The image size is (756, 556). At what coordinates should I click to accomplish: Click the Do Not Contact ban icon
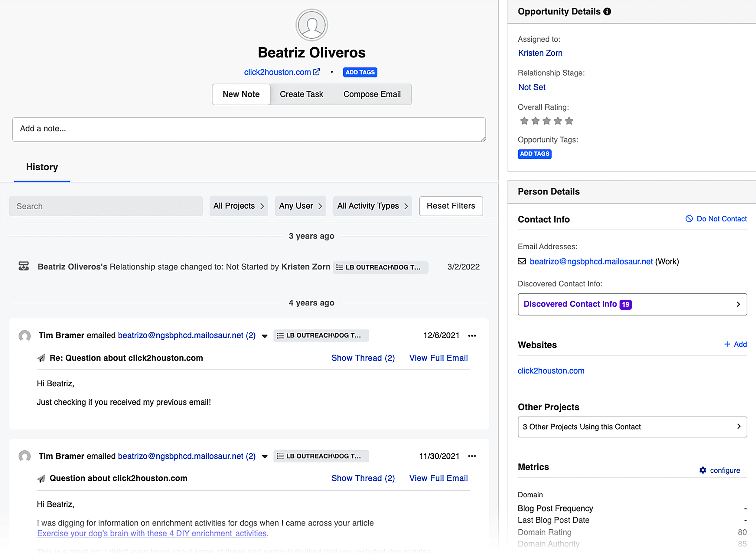[689, 219]
